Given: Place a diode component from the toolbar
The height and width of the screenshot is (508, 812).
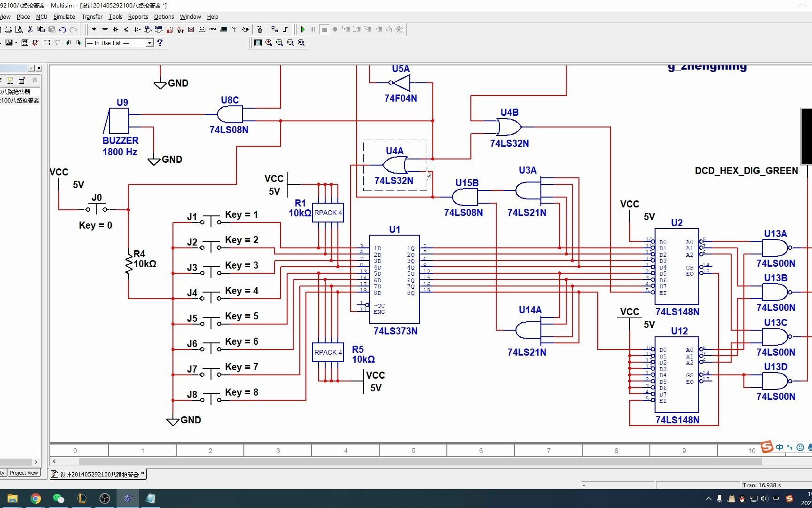Looking at the screenshot, I should [x=116, y=29].
